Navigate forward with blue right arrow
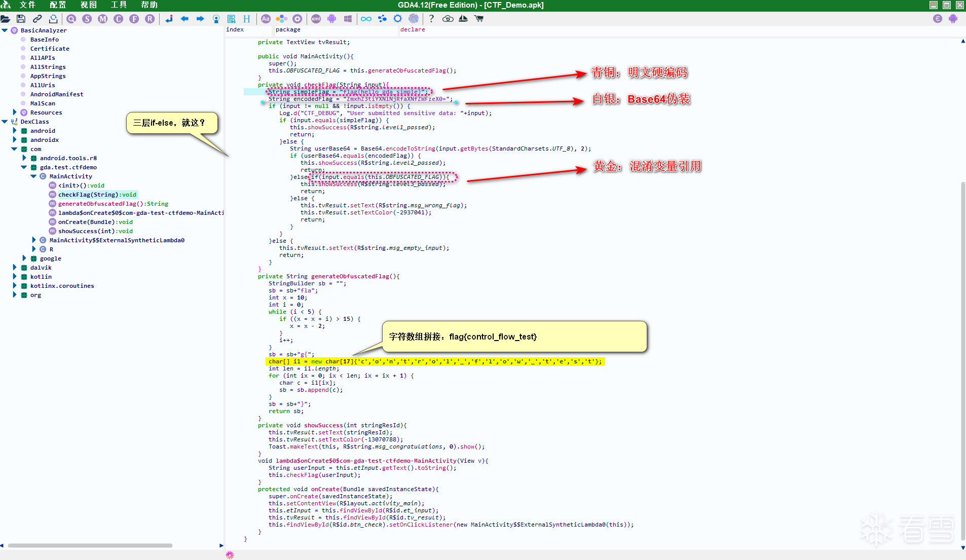 coord(200,19)
